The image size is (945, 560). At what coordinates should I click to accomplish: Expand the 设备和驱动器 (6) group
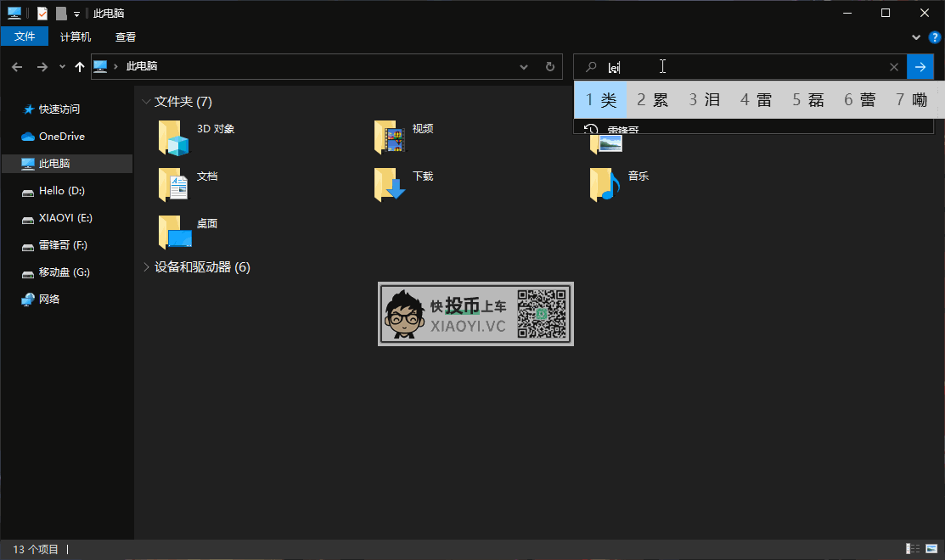pyautogui.click(x=146, y=266)
